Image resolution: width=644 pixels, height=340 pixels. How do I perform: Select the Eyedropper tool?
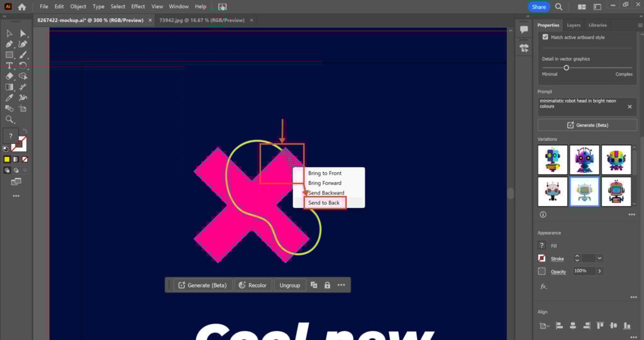(9, 98)
